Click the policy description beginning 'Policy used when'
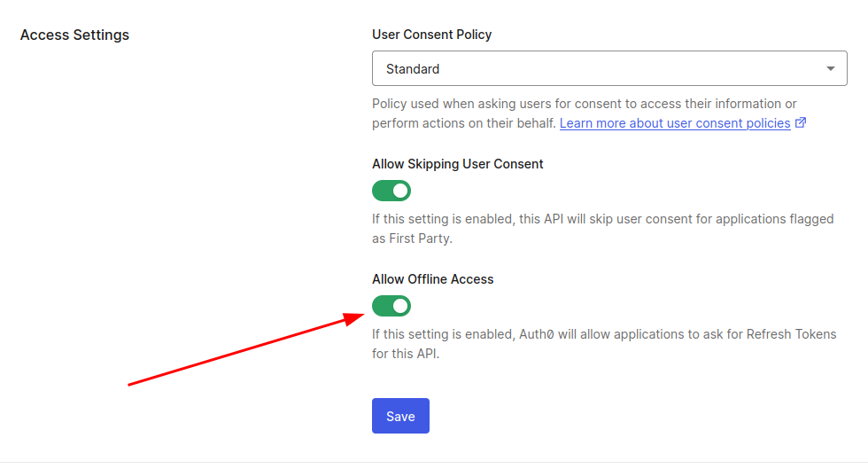The height and width of the screenshot is (469, 868). pos(588,113)
